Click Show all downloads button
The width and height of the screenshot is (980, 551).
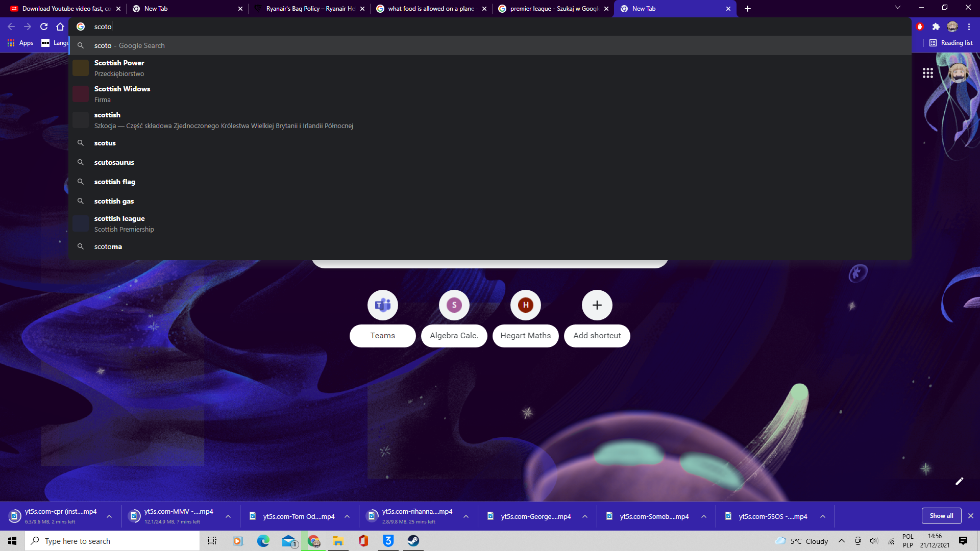[x=941, y=516]
